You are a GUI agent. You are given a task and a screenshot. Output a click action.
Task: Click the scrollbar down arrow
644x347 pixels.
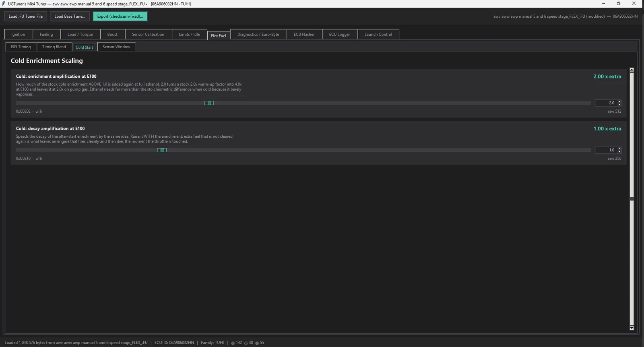coord(632,328)
